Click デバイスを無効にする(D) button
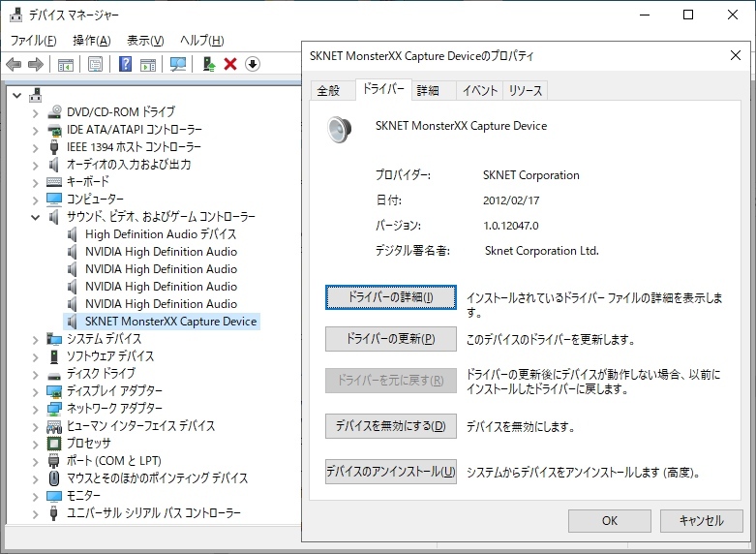The height and width of the screenshot is (554, 756). coord(390,426)
